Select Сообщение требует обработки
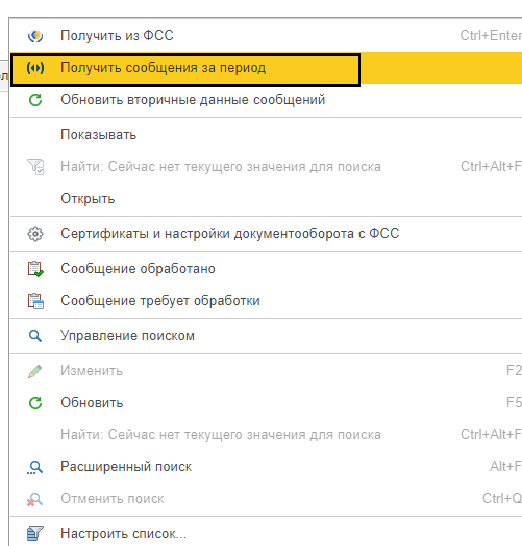This screenshot has width=522, height=546. click(265, 301)
